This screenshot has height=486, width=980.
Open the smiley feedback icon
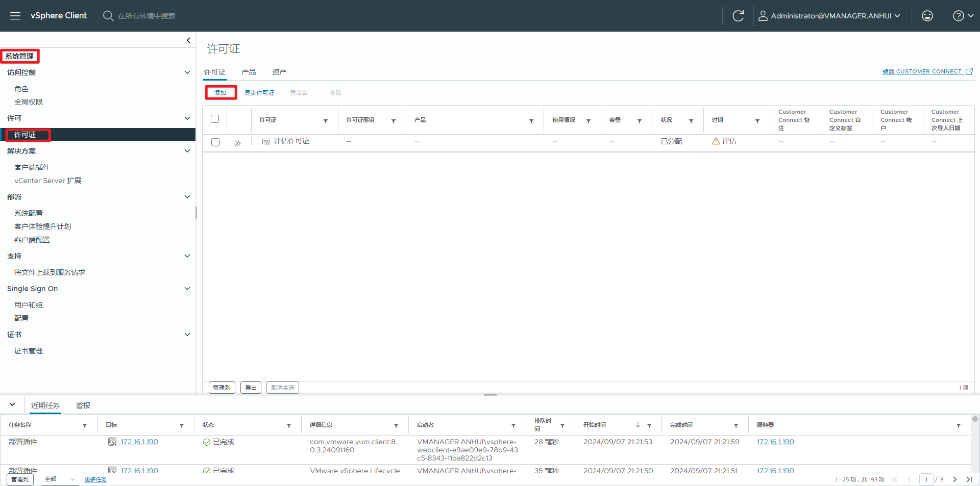click(x=927, y=16)
